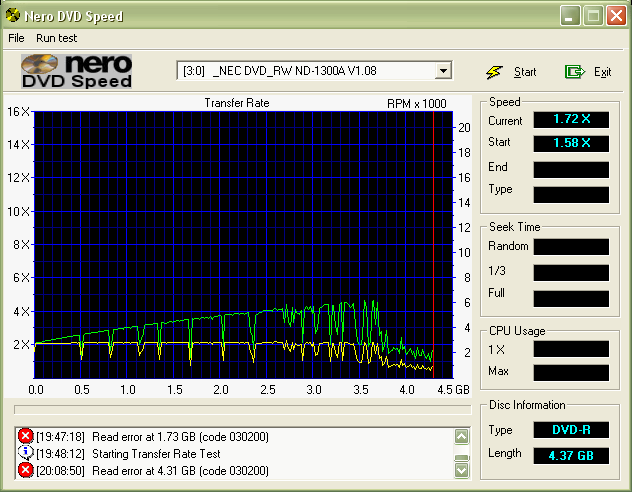
Task: Click the disc length value 4.37 GB
Action: 571,456
